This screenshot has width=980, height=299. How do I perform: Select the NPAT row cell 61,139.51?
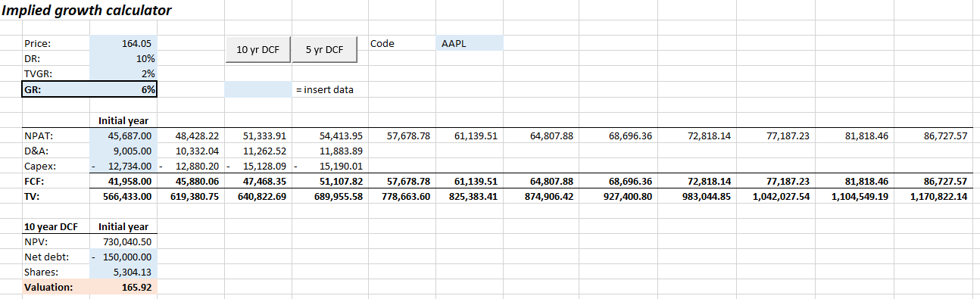(470, 136)
